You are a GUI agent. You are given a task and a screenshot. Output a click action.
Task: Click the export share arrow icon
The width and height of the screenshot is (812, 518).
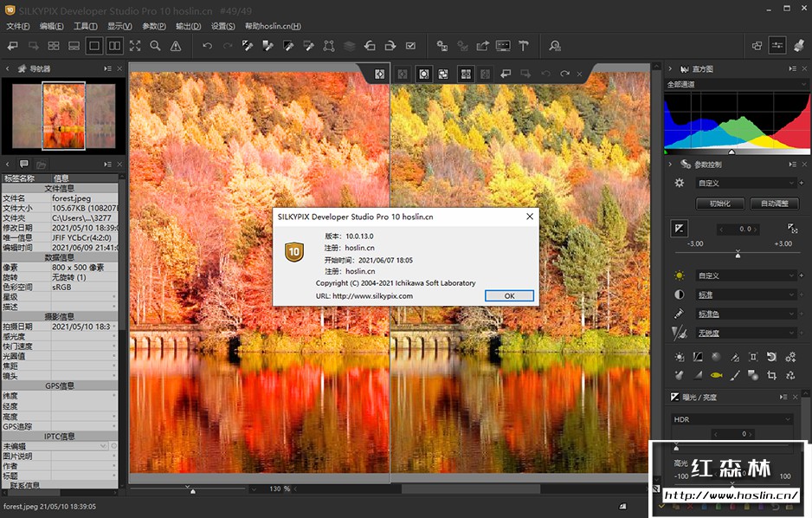483,46
